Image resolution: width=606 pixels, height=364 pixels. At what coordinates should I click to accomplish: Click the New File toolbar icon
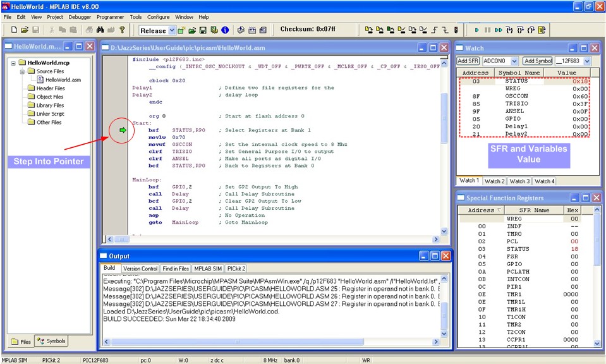click(x=14, y=30)
